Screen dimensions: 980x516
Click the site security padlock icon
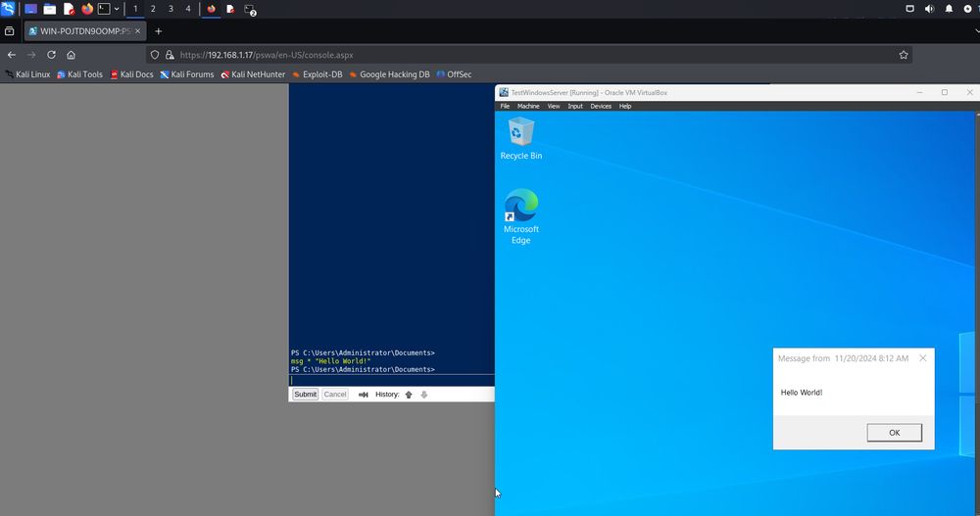170,55
